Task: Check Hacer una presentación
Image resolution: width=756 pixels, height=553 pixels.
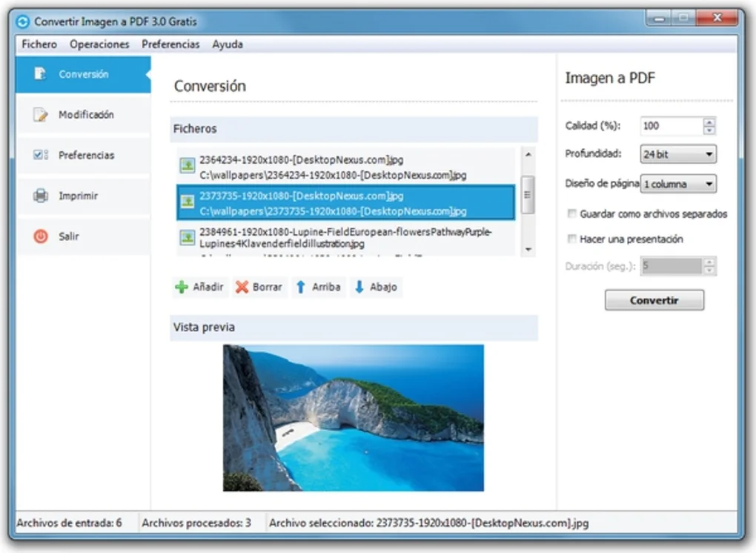Action: [571, 239]
